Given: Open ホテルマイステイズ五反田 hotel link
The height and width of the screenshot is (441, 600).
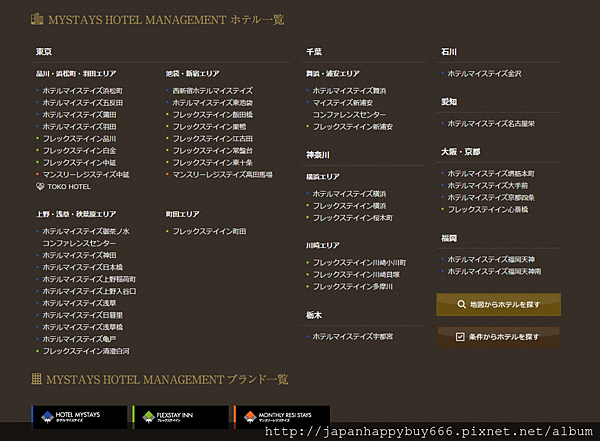Looking at the screenshot, I should pos(83,103).
